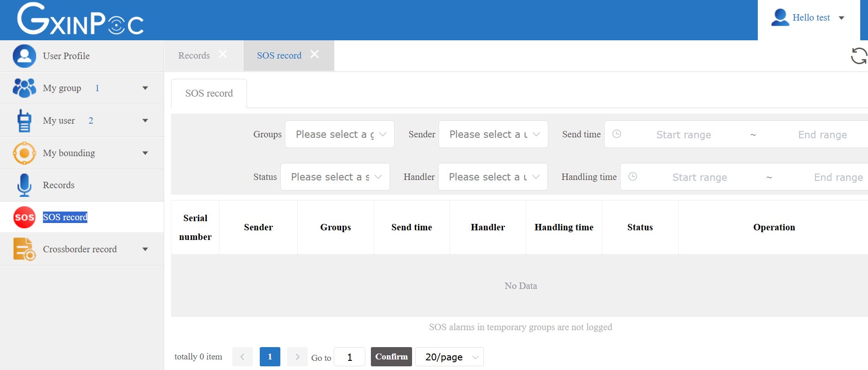Click the red SOS icon
This screenshot has width=868, height=370.
[x=24, y=217]
